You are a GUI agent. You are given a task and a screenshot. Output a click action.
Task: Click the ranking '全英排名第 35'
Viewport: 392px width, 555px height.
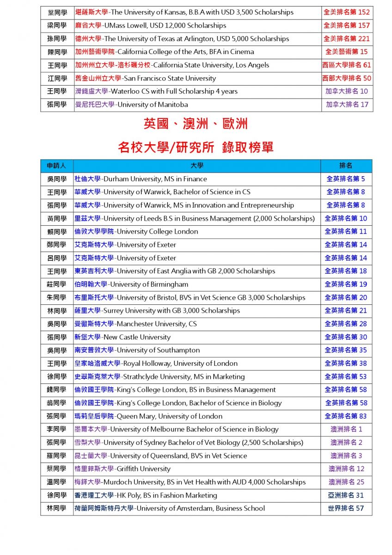coord(346,350)
